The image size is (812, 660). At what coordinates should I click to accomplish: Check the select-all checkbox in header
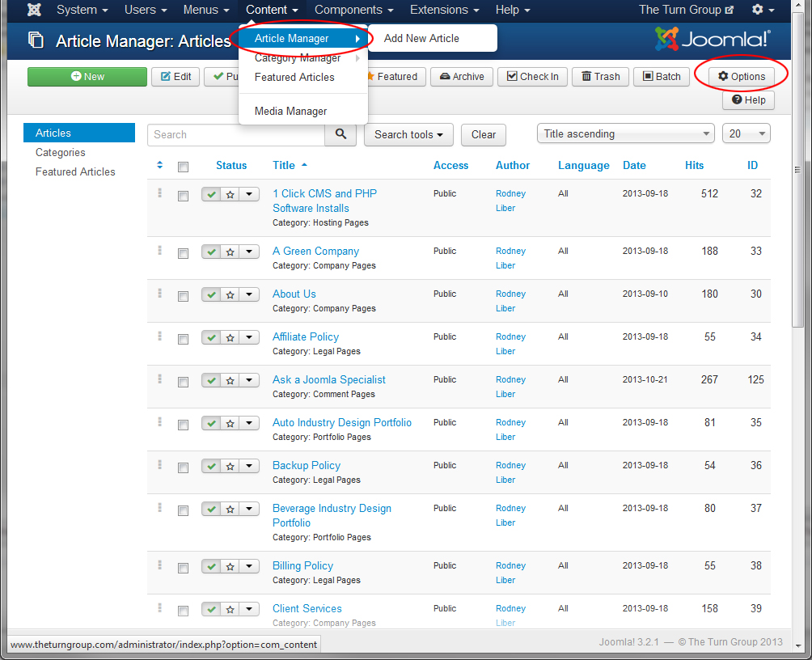(x=183, y=167)
